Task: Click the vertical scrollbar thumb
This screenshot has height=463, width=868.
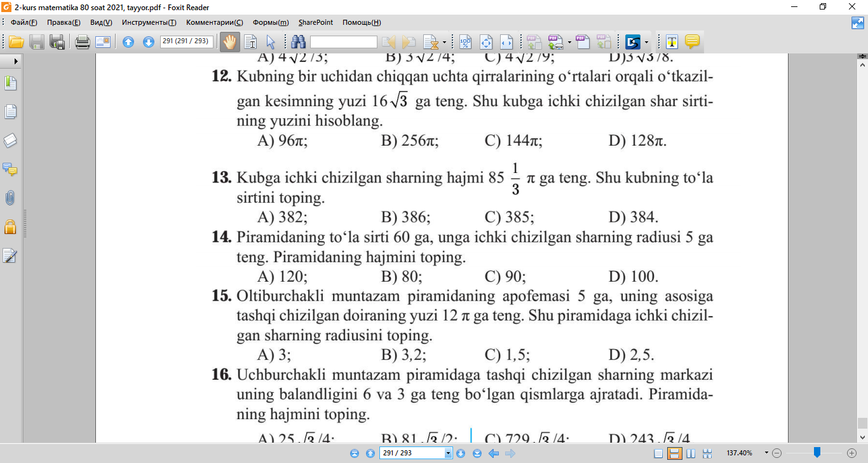Action: [862, 423]
